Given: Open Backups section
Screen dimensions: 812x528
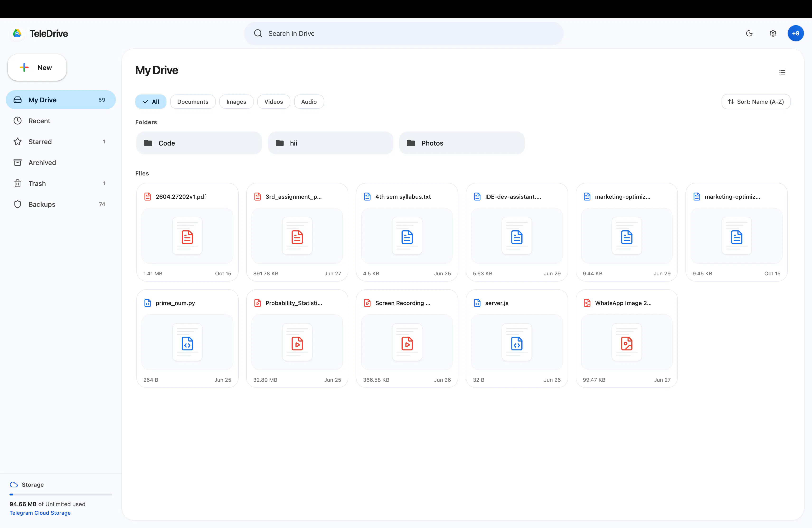Looking at the screenshot, I should [x=61, y=204].
